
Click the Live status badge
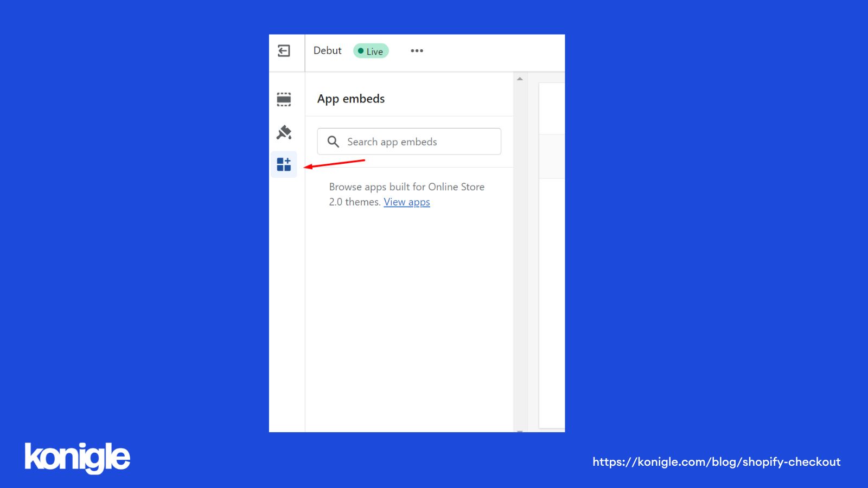click(371, 51)
